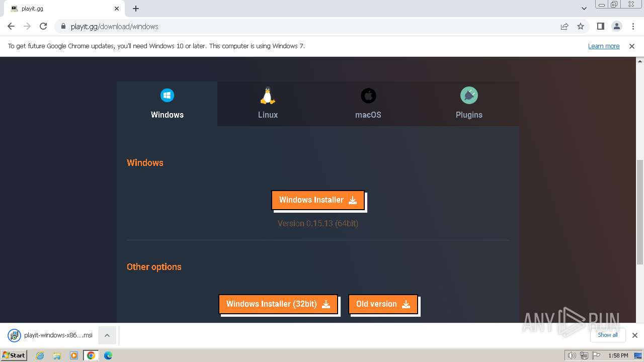Bookmark this page with star

coord(581,26)
